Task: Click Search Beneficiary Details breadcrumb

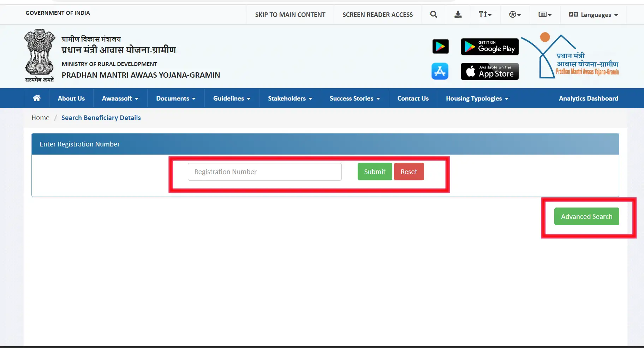Action: (x=101, y=118)
